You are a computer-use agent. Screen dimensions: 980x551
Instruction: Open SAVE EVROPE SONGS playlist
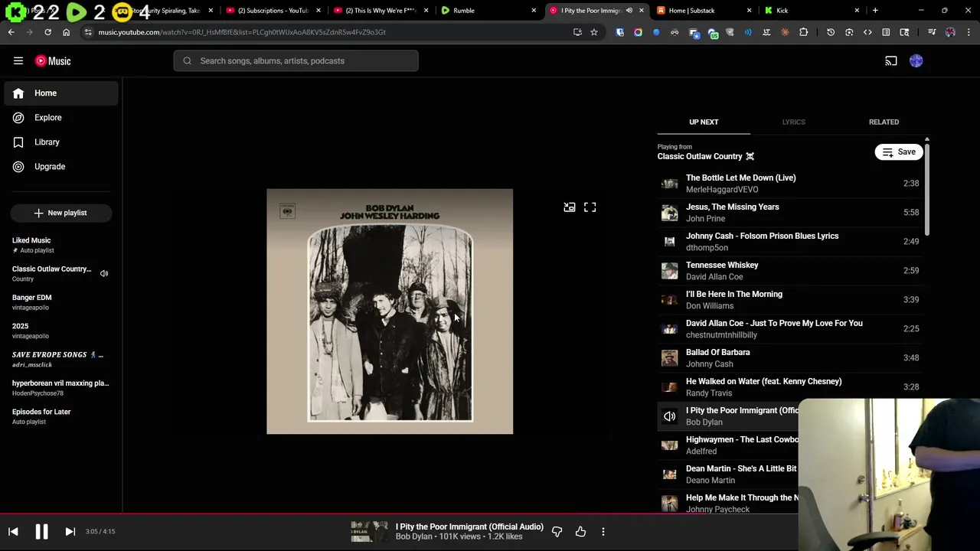click(x=61, y=359)
